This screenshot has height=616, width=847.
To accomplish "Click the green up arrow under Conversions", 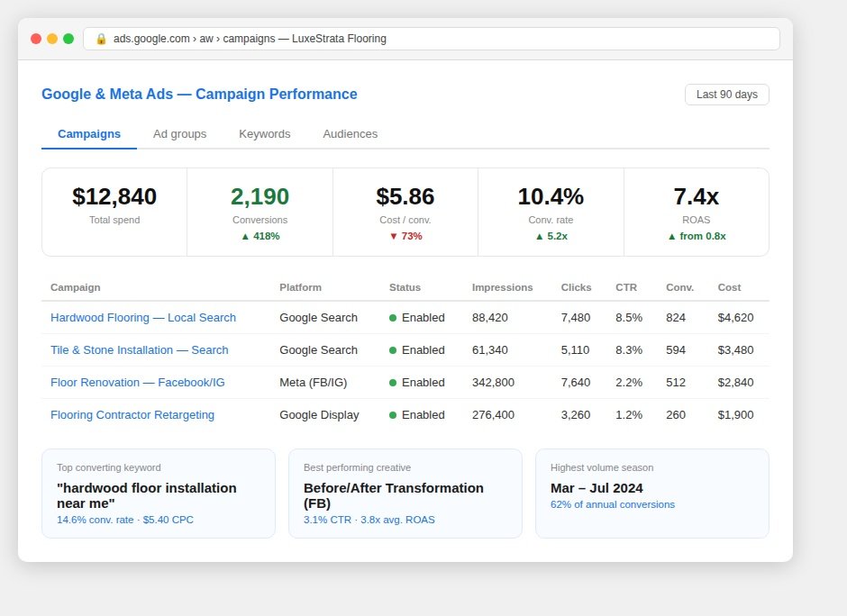I will [245, 237].
